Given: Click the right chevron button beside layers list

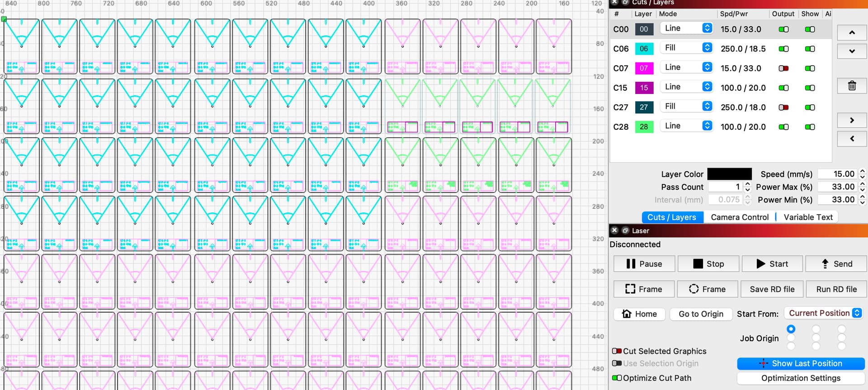Looking at the screenshot, I should coord(852,120).
